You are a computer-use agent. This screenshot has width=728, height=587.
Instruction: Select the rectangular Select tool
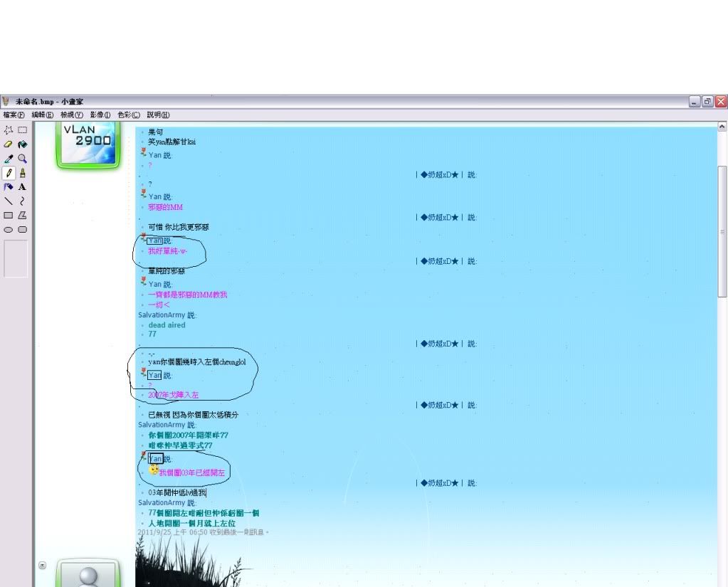(23, 130)
